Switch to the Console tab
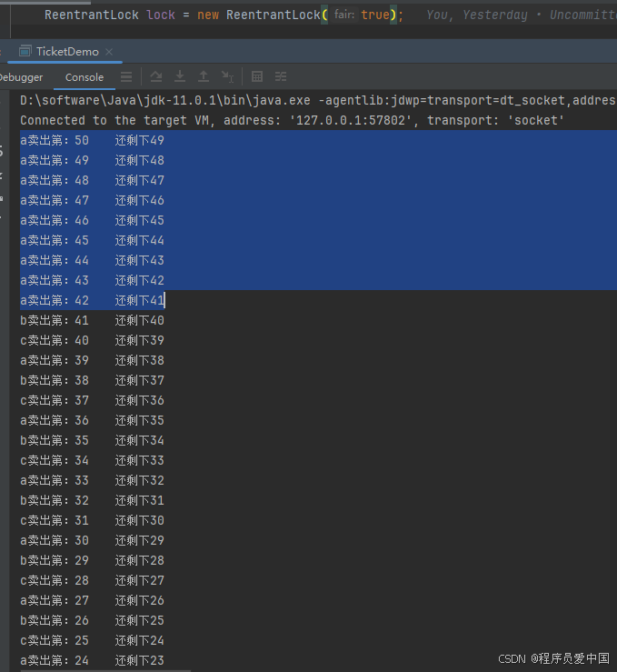Viewport: 617px width, 672px height. coord(85,77)
